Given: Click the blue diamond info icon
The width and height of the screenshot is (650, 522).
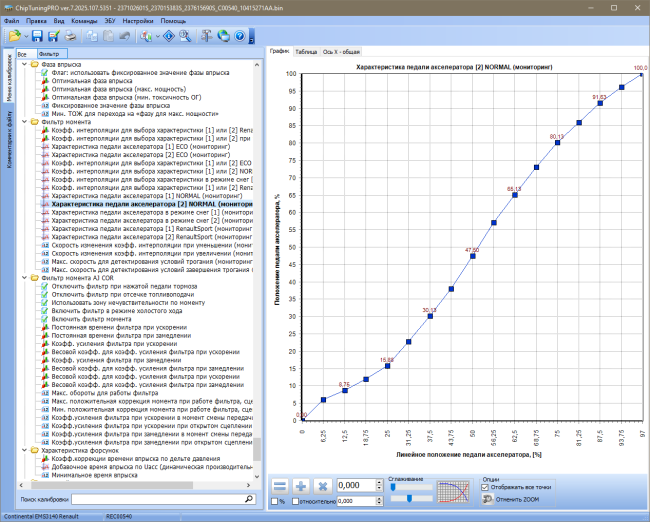Looking at the screenshot, I should coord(169,36).
